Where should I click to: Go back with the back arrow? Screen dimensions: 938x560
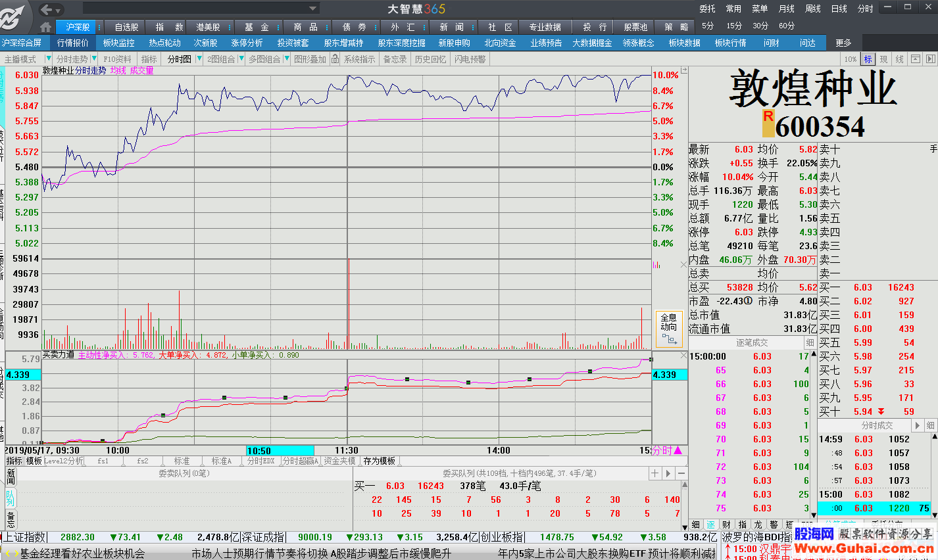click(46, 9)
